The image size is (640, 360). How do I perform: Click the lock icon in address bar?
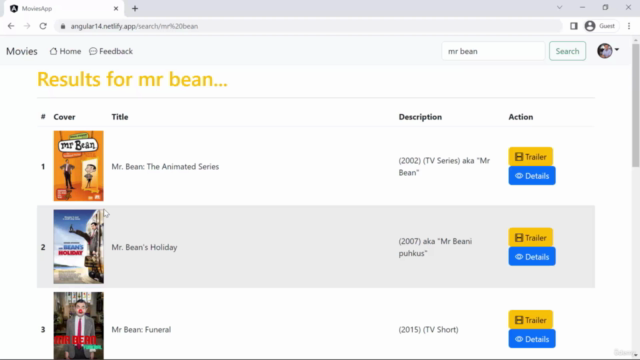62,26
